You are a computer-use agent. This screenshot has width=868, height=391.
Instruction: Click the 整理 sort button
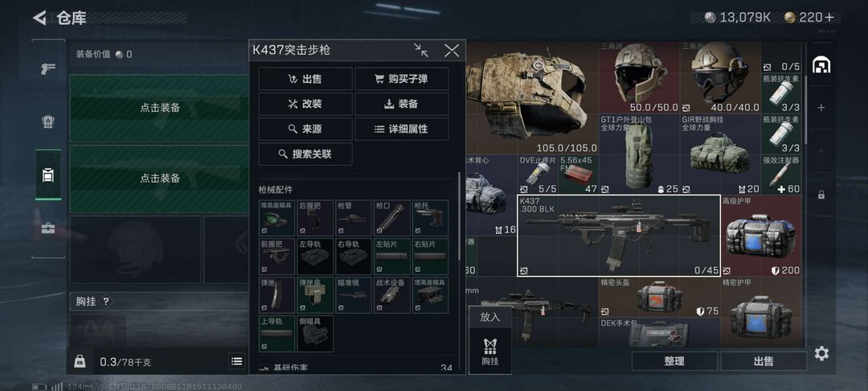674,361
